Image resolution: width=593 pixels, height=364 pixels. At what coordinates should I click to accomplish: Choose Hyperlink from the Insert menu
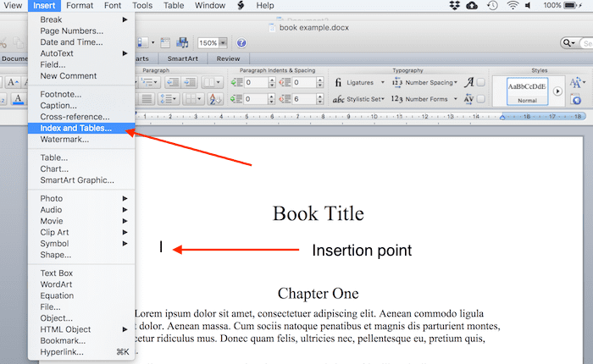81,352
